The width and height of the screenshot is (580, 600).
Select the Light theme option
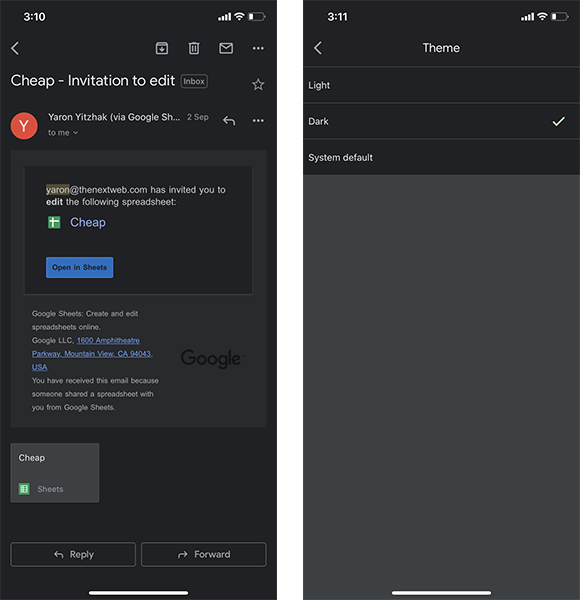point(442,85)
